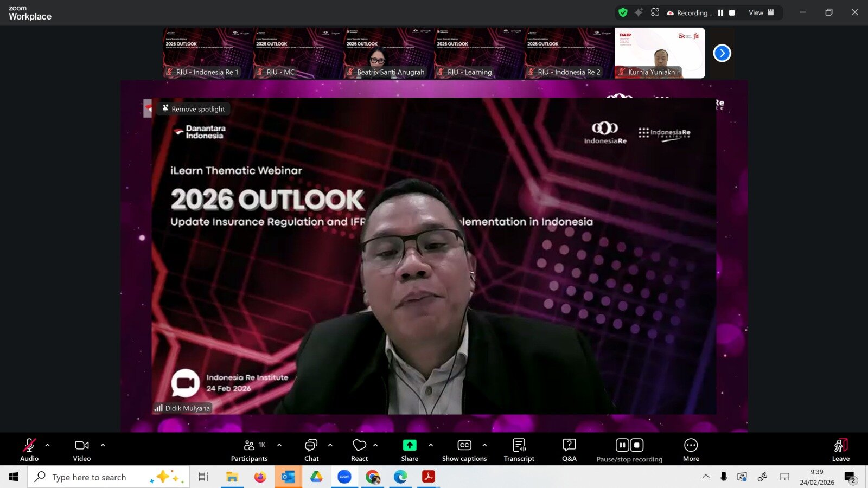Open the Participants list

click(249, 450)
